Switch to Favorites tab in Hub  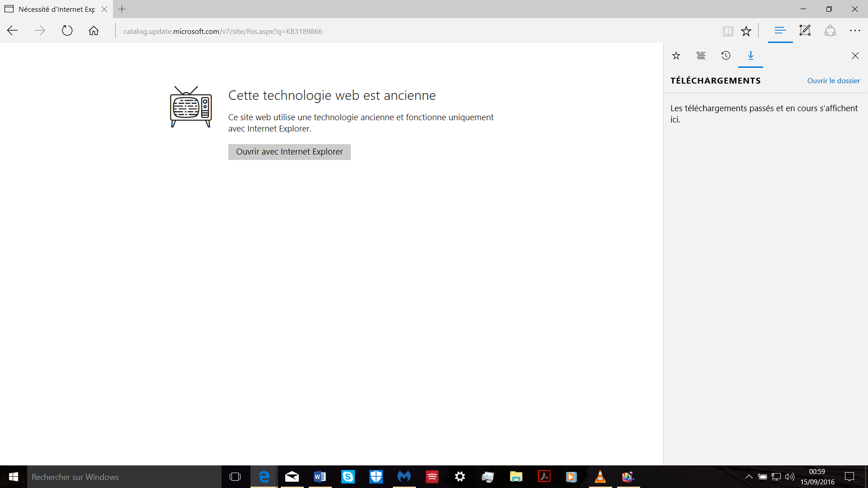pos(676,56)
